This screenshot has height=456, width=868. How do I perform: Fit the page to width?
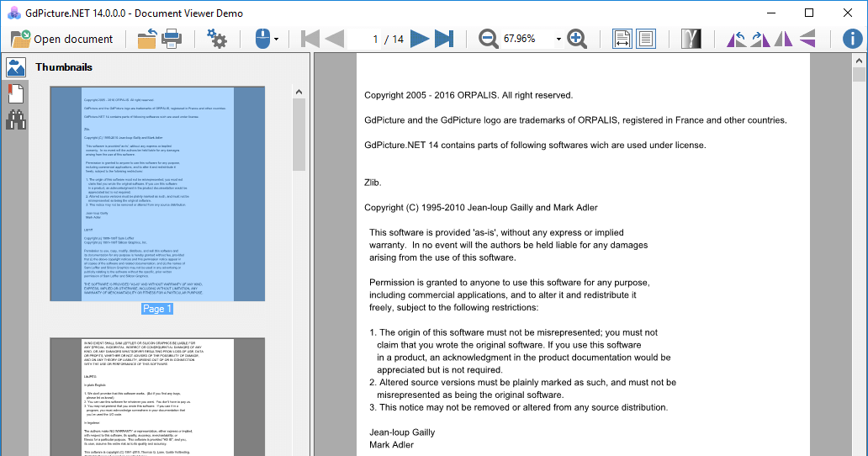pos(622,39)
